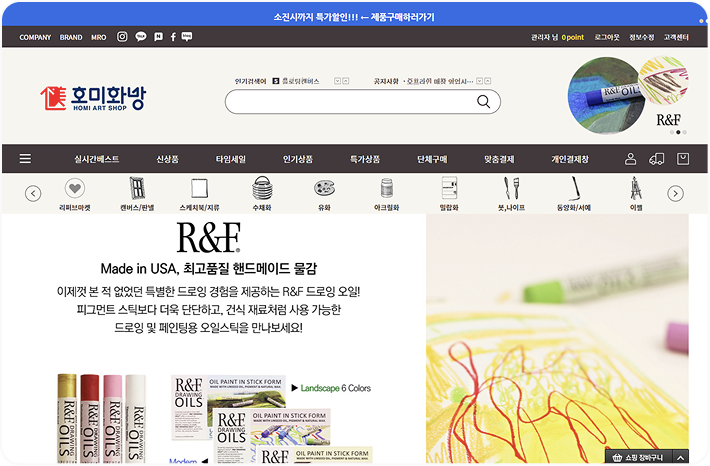Click the search magnifier icon
Viewport: 710px width, 466px height.
click(484, 102)
